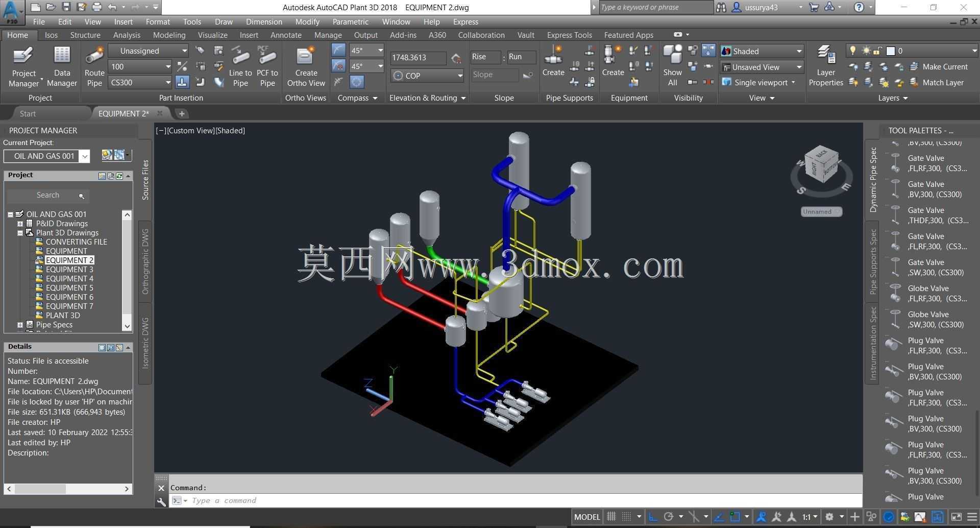This screenshot has width=980, height=528.
Task: Open the Dynamic Pipe Spec palette tab
Action: coord(873,180)
